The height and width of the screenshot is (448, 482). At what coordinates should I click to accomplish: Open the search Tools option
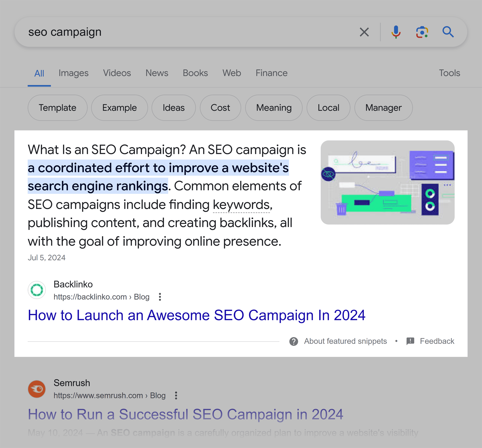click(x=449, y=73)
